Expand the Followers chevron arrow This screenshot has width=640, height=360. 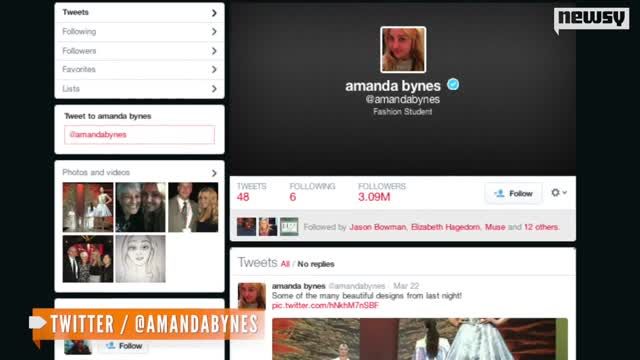(214, 51)
